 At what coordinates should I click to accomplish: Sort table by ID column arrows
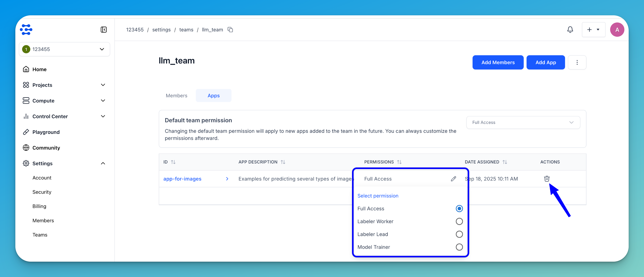173,162
